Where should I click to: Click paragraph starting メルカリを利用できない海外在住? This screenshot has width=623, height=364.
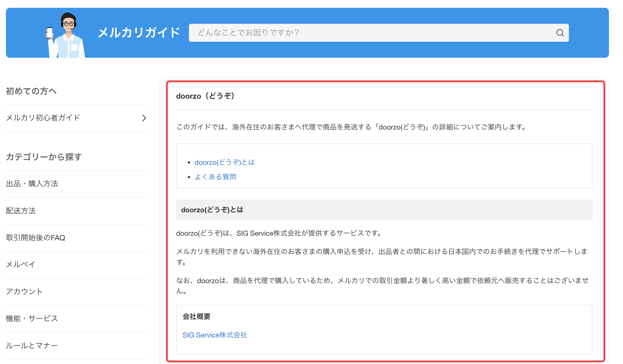(382, 257)
